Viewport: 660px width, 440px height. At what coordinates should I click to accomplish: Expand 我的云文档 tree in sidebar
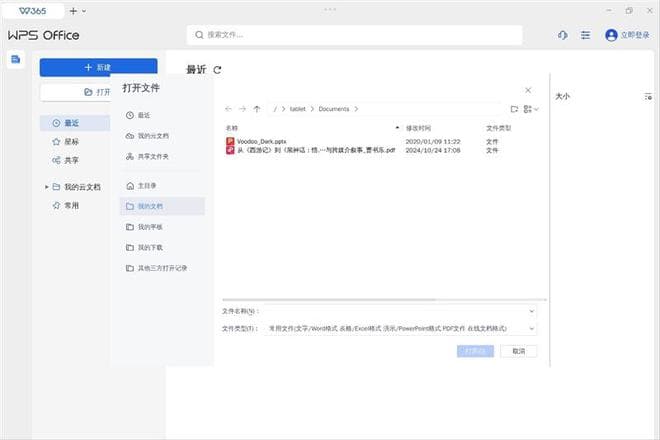[x=46, y=187]
